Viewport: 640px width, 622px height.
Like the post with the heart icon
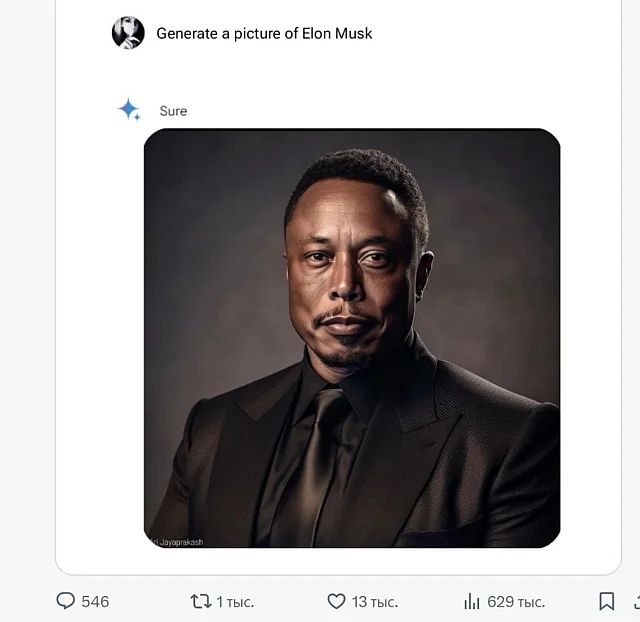pos(337,601)
